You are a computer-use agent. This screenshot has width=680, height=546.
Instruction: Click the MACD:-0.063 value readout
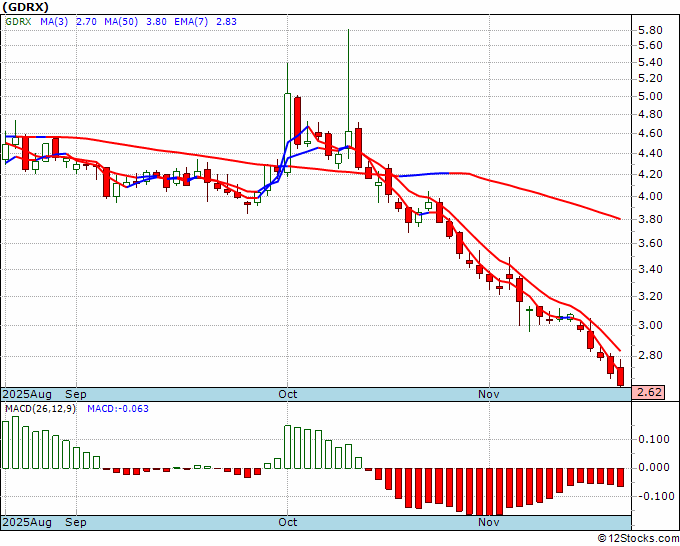pyautogui.click(x=118, y=409)
